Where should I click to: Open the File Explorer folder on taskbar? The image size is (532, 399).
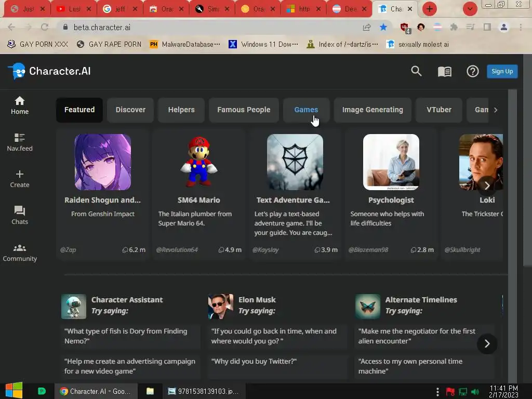pyautogui.click(x=150, y=391)
